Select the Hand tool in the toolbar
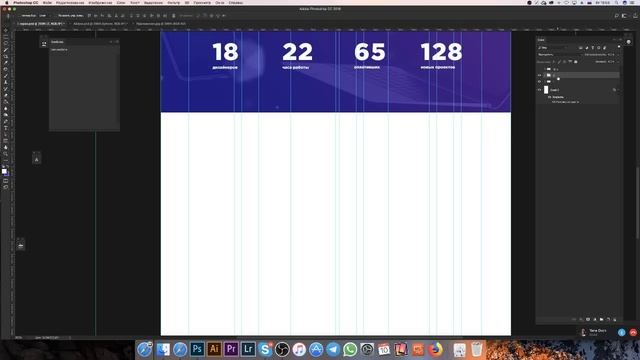Viewport: 640px width, 360px height. coord(5,147)
